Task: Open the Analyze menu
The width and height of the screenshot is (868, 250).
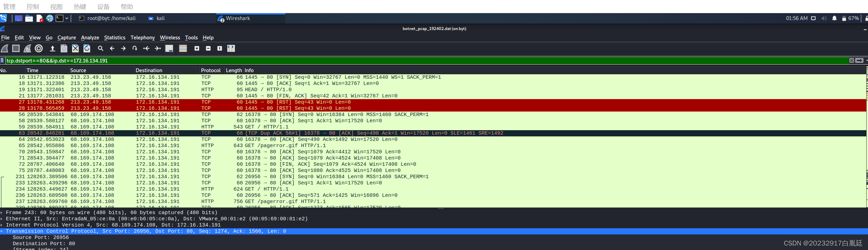Action: pos(90,38)
